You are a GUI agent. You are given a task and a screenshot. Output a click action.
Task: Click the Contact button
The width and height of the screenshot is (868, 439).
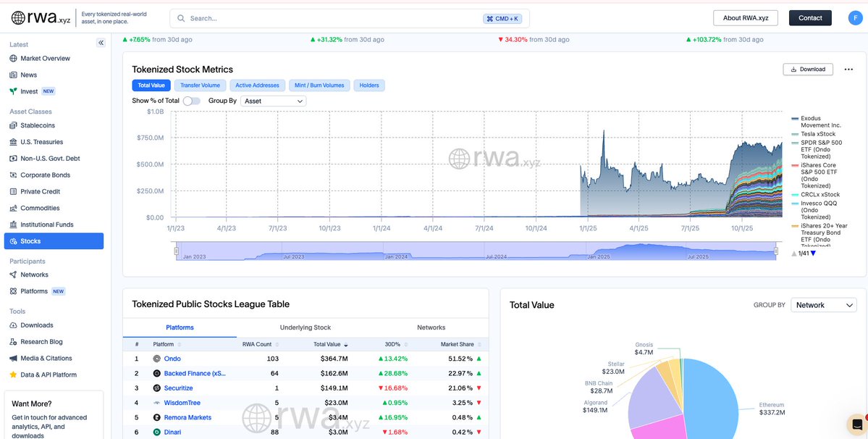810,17
